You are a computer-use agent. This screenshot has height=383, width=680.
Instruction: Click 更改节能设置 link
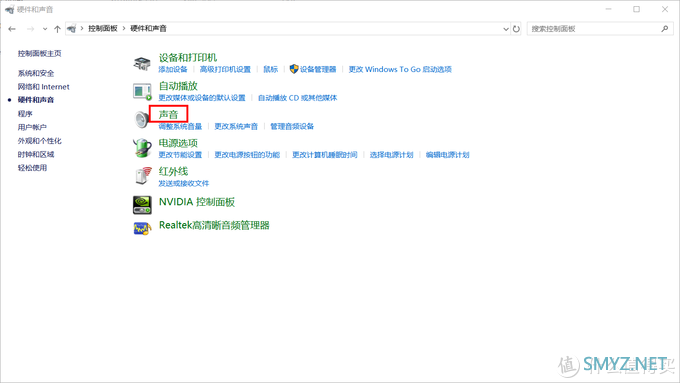(x=180, y=155)
